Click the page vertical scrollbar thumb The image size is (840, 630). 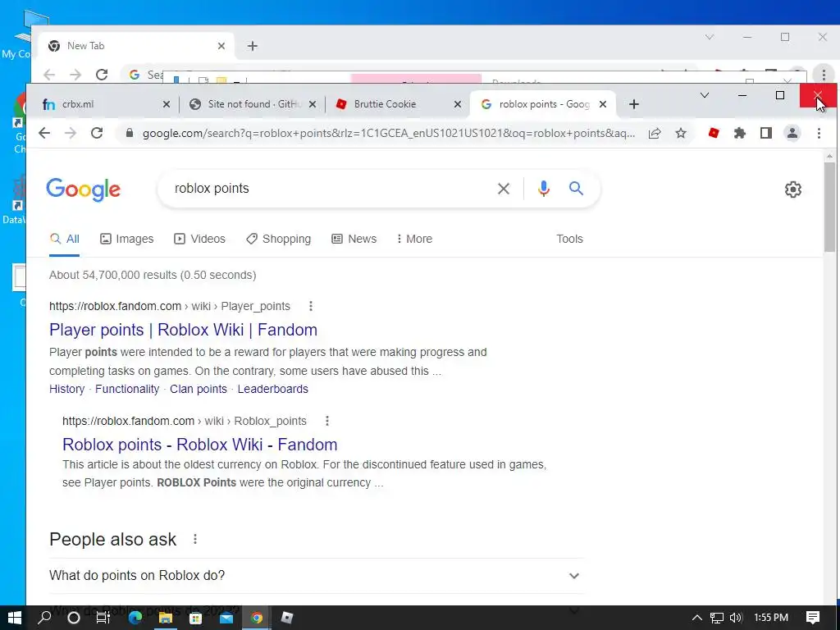coord(829,207)
